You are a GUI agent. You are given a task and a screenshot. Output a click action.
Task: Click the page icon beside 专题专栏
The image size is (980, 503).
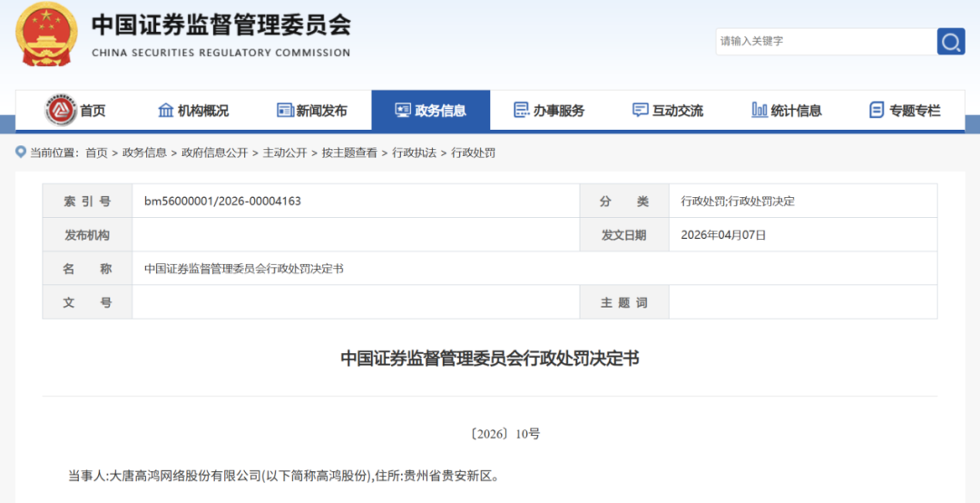point(877,111)
